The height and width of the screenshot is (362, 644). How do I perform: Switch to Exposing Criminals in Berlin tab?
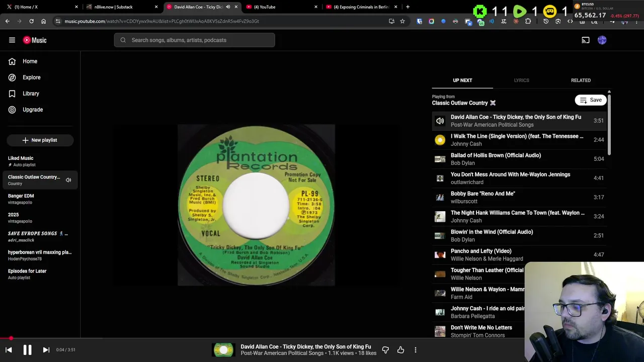(x=362, y=7)
